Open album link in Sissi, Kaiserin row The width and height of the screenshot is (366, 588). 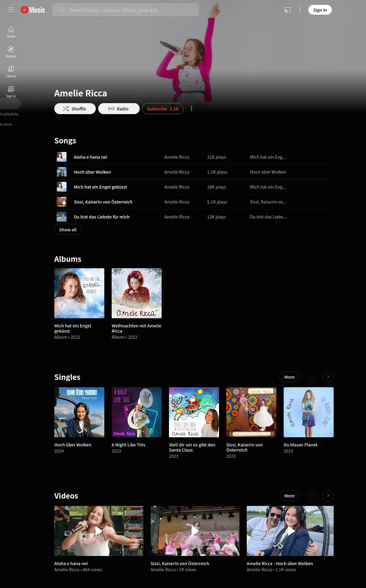click(268, 202)
